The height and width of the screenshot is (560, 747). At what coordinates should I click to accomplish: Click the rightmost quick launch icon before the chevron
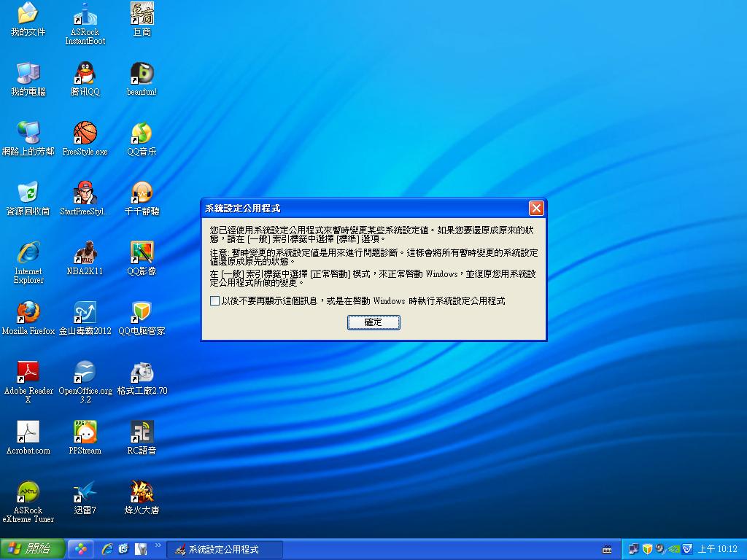click(141, 549)
